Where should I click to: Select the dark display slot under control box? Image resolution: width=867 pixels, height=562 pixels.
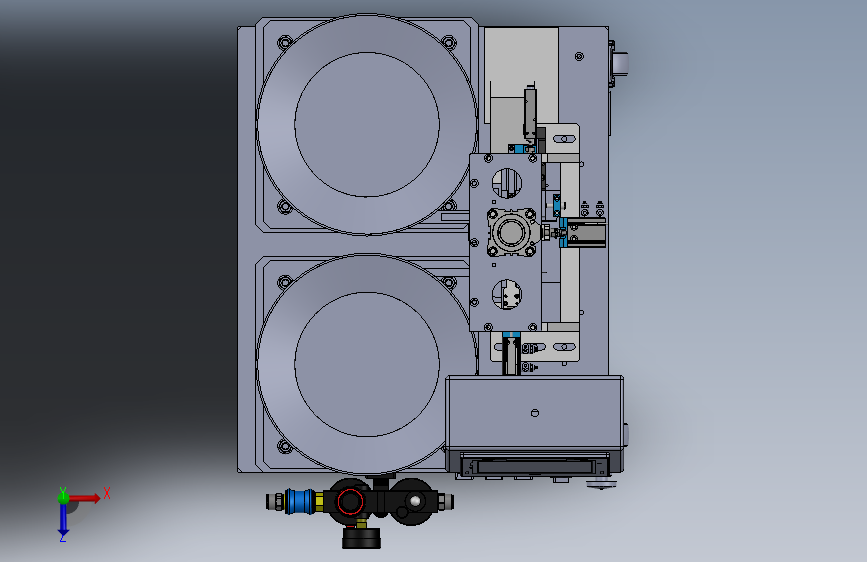pyautogui.click(x=534, y=466)
